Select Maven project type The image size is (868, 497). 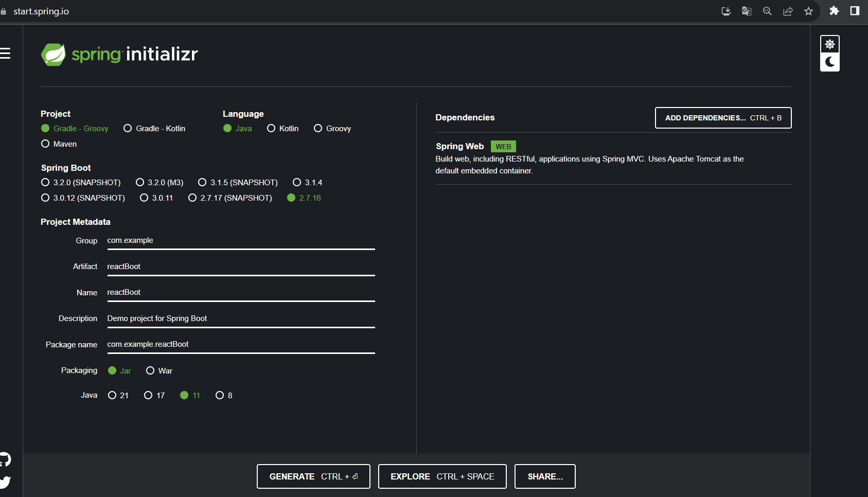coord(59,144)
